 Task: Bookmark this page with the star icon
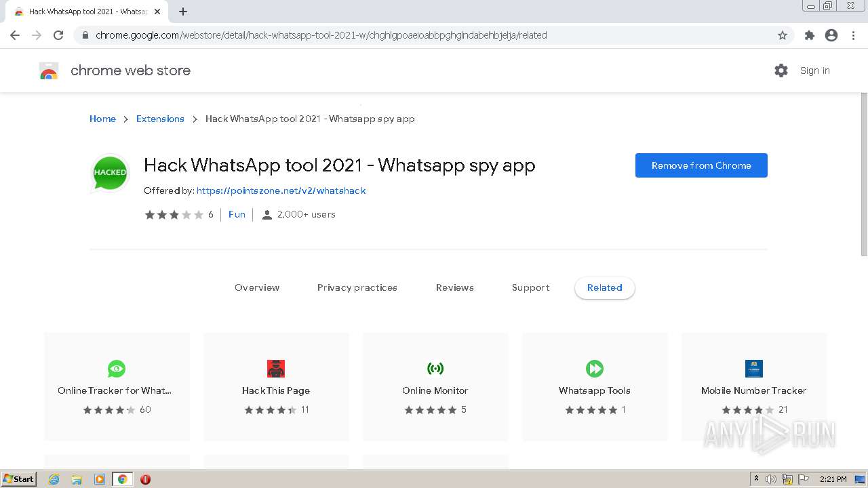tap(783, 35)
